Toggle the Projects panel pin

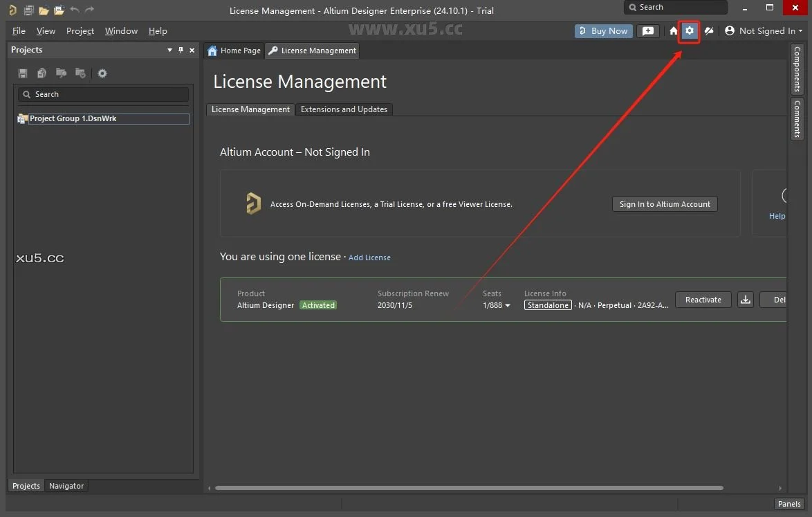[x=181, y=51]
